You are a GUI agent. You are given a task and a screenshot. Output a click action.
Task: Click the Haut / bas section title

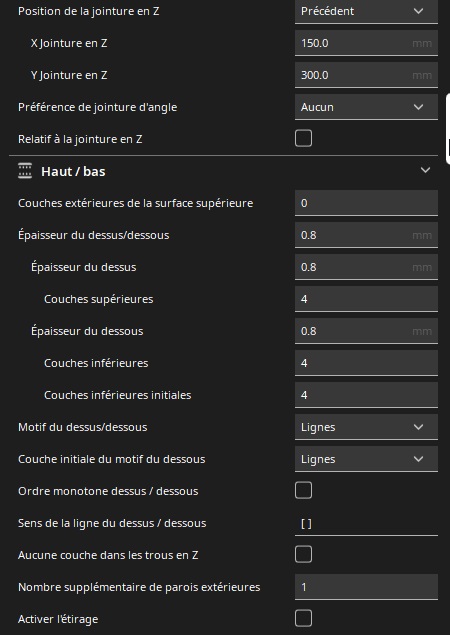click(x=73, y=172)
